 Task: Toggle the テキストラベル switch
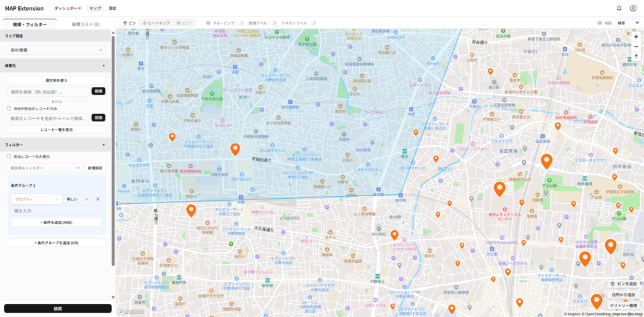(313, 23)
